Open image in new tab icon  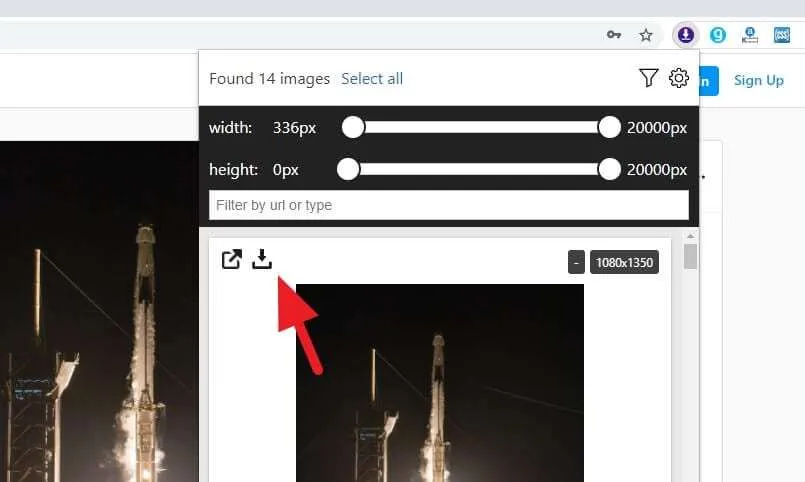coord(232,259)
